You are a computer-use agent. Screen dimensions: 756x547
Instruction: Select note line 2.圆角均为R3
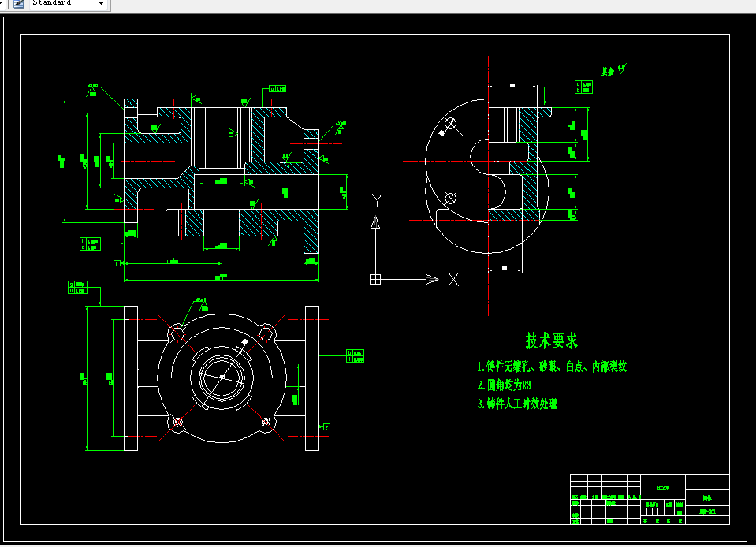point(504,385)
